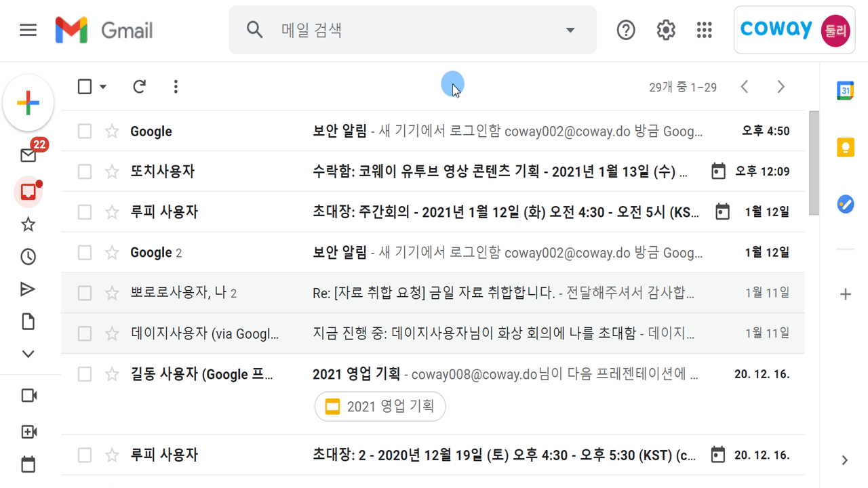The image size is (868, 488).
Task: Open Inbox with 22 unread badge
Action: coord(28,155)
